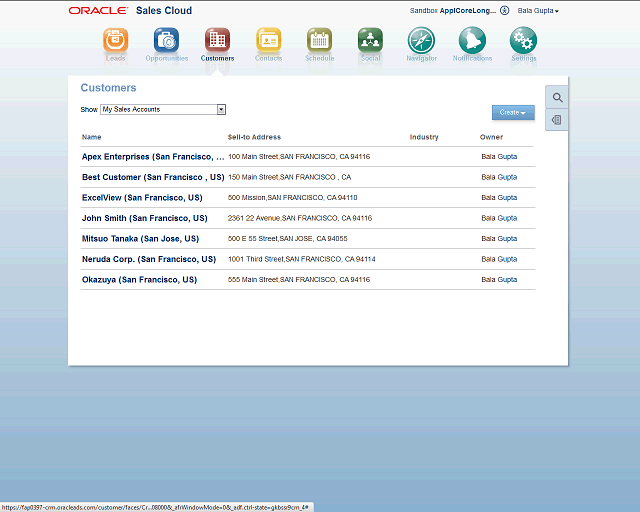Click the Sell-to Address column header

click(x=254, y=137)
